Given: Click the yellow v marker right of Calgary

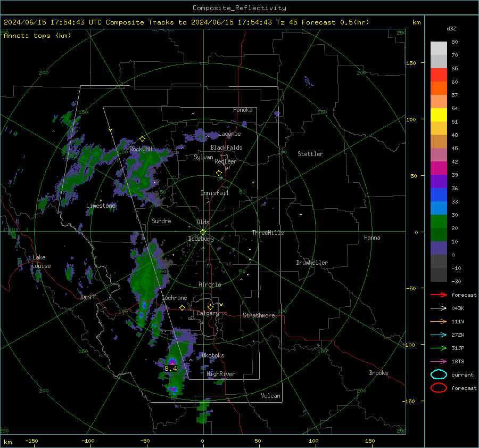Looking at the screenshot, I should (x=221, y=305).
